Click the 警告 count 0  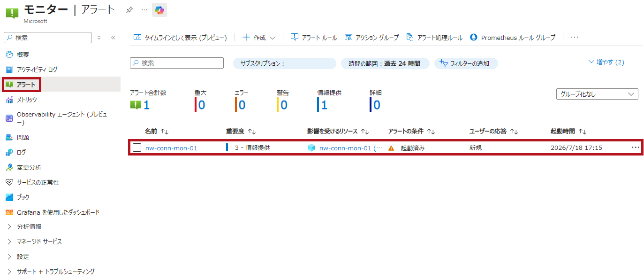point(284,105)
